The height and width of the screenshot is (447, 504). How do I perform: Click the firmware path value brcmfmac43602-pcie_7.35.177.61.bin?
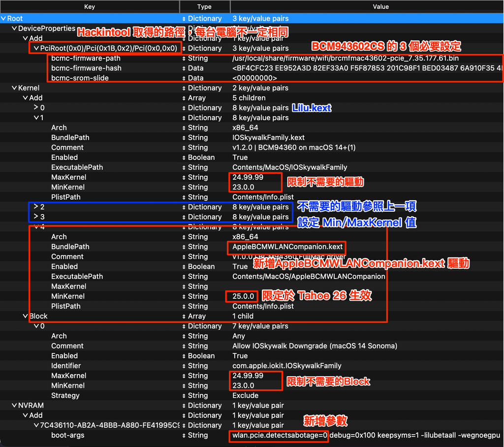346,58
